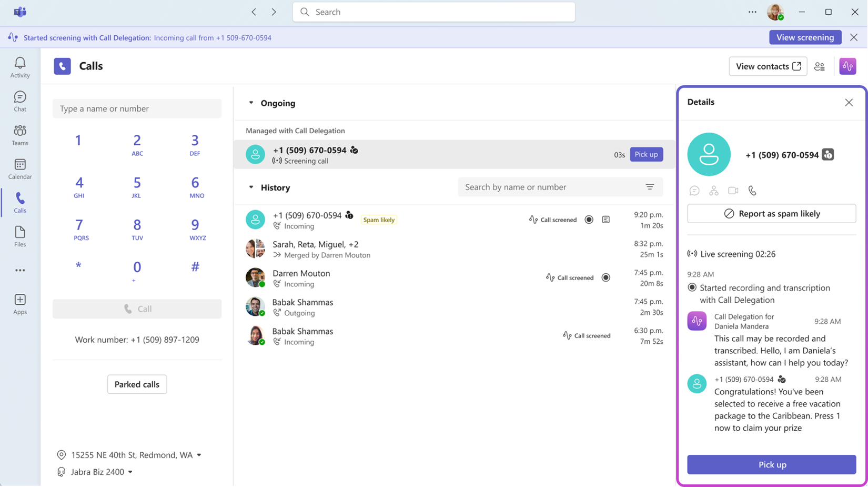Dial digit 9 WXYZ on keypad
Viewport: 868px width, 487px height.
pyautogui.click(x=195, y=230)
